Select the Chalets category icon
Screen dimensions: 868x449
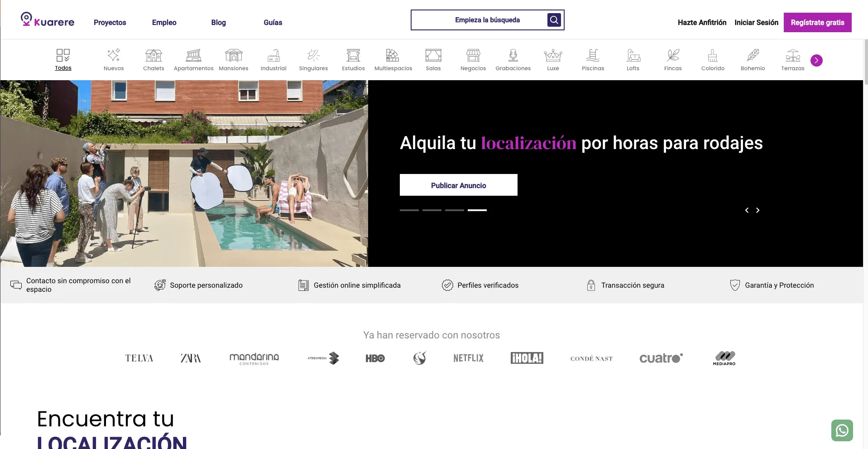pyautogui.click(x=153, y=55)
